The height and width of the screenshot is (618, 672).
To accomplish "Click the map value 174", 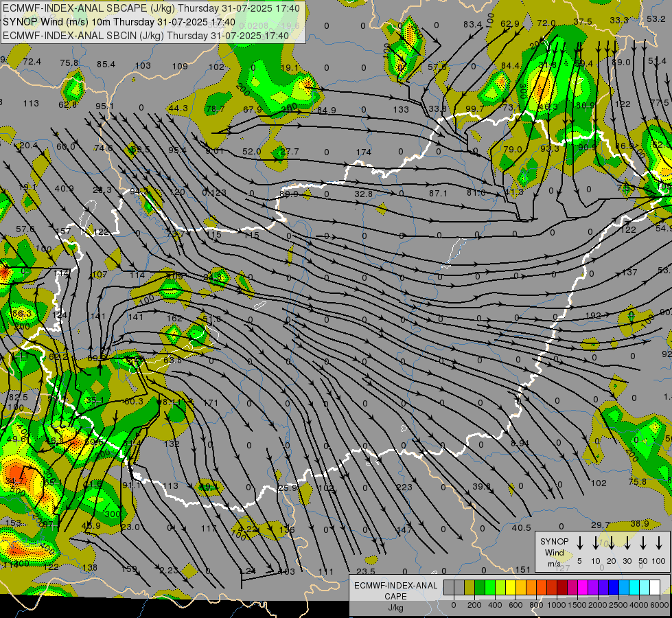I will 363,152.
